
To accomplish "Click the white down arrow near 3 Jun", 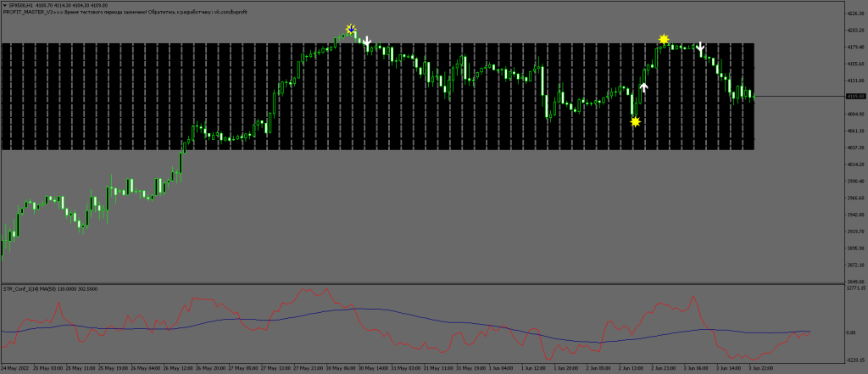I will coord(700,48).
